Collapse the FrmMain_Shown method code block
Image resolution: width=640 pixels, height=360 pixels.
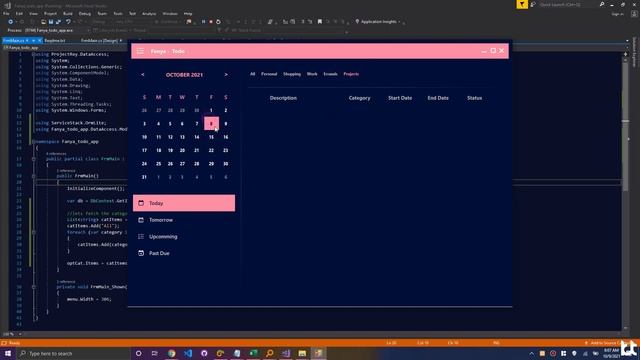(33, 287)
